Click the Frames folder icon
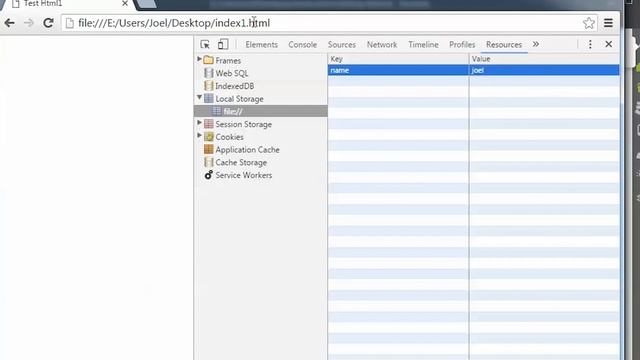This screenshot has width=640, height=360. [x=209, y=60]
